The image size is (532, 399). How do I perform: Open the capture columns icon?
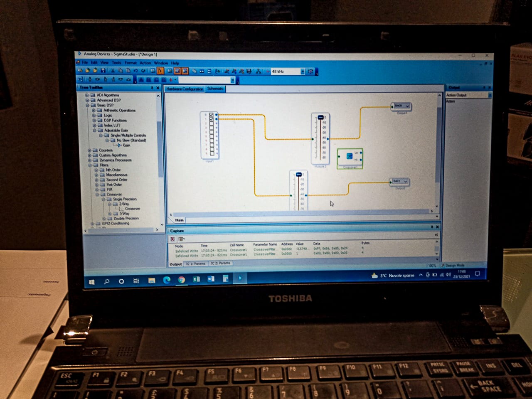point(181,239)
